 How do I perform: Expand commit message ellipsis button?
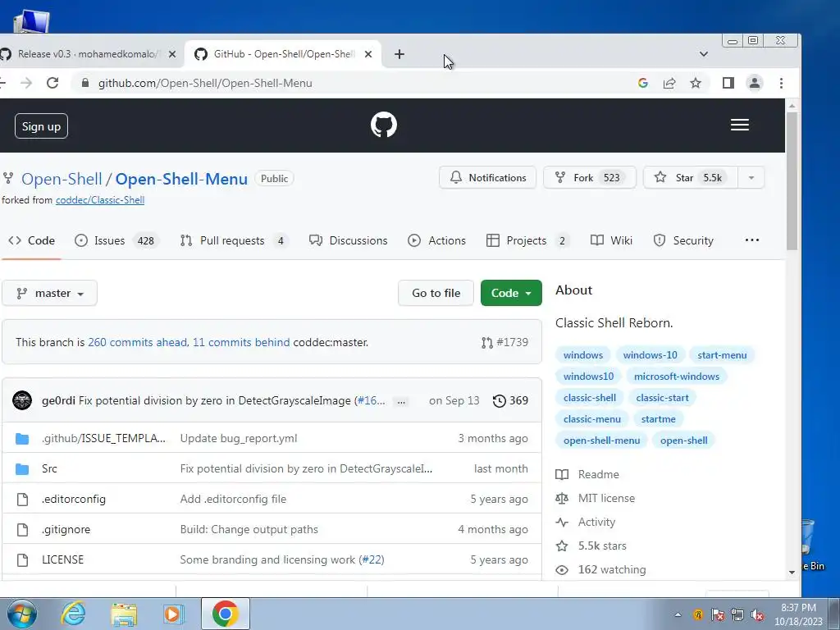400,401
